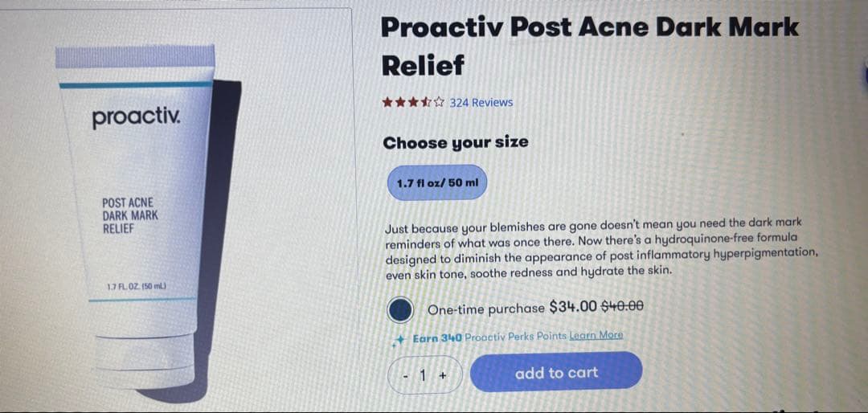
Task: Click the add to cart button
Action: point(556,373)
